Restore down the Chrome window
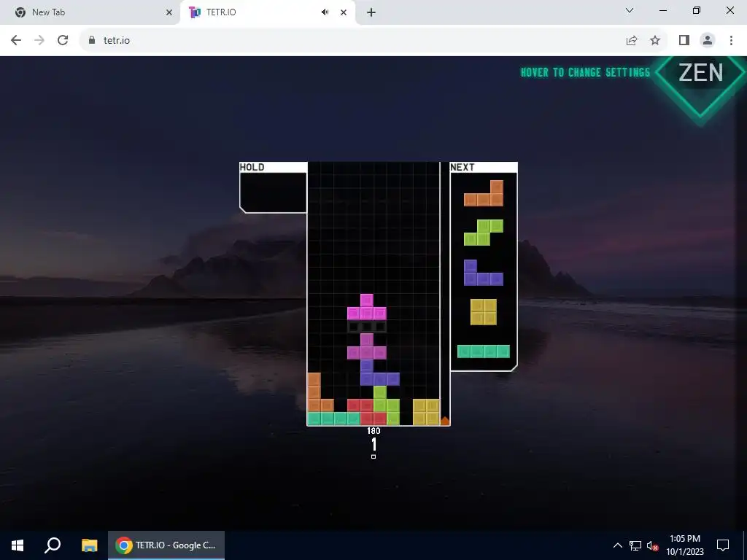This screenshot has height=560, width=747. pyautogui.click(x=697, y=10)
